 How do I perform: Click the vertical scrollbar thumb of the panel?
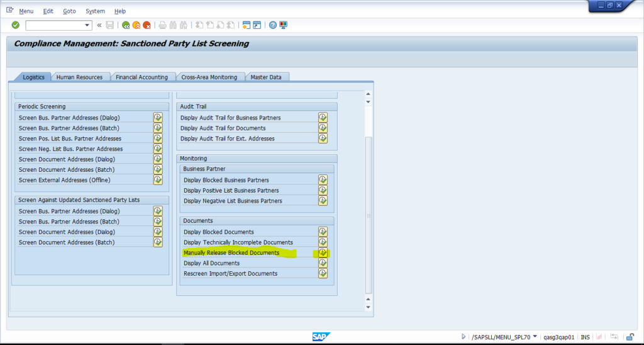click(368, 214)
